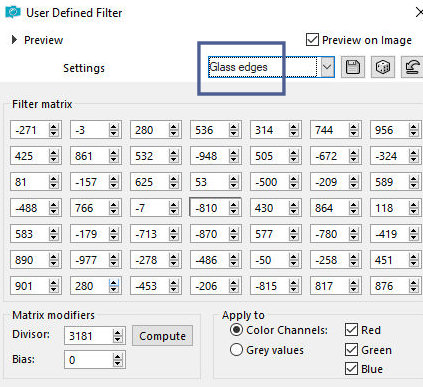423x387 pixels.
Task: Uncheck the Green color channel
Action: tap(351, 350)
